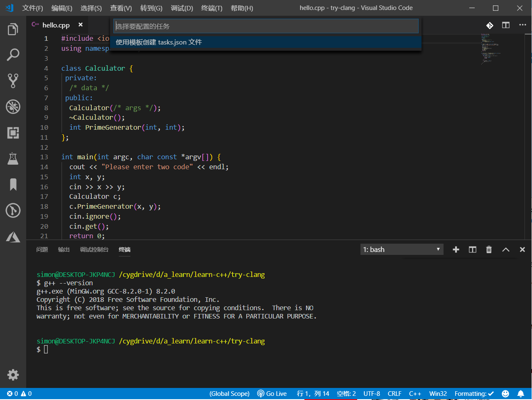532x400 pixels.
Task: Open the Git history clock icon view
Action: (13, 210)
